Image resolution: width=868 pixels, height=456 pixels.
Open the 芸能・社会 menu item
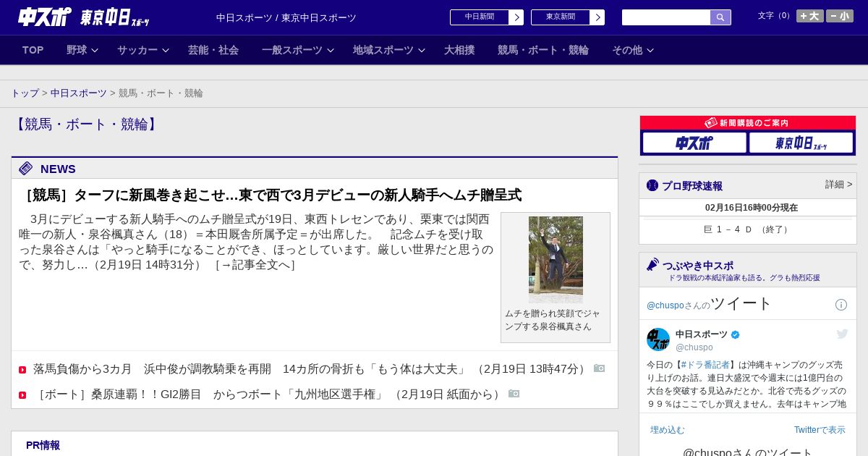(213, 50)
